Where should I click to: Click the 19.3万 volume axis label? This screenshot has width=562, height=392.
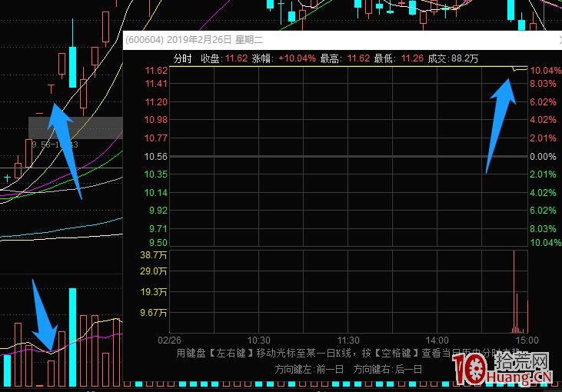tap(154, 292)
